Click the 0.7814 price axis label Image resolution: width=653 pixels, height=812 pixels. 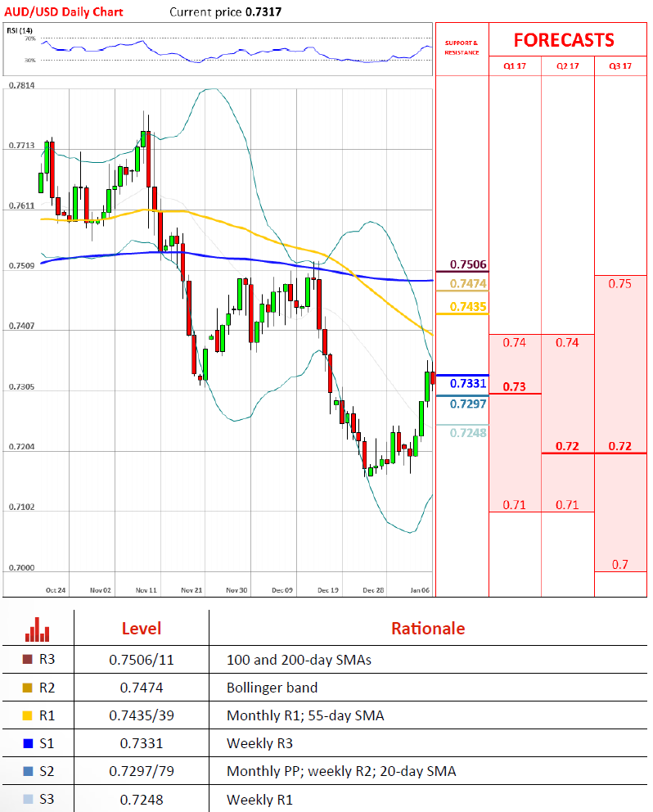22,85
